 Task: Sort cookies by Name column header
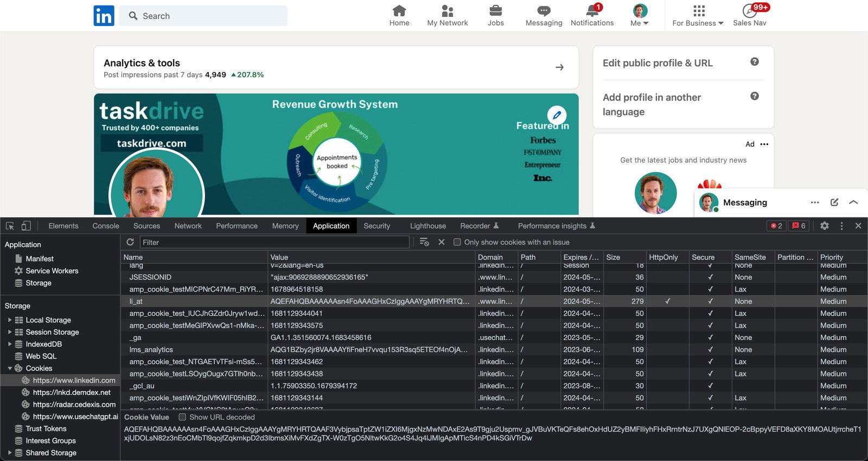(x=194, y=257)
